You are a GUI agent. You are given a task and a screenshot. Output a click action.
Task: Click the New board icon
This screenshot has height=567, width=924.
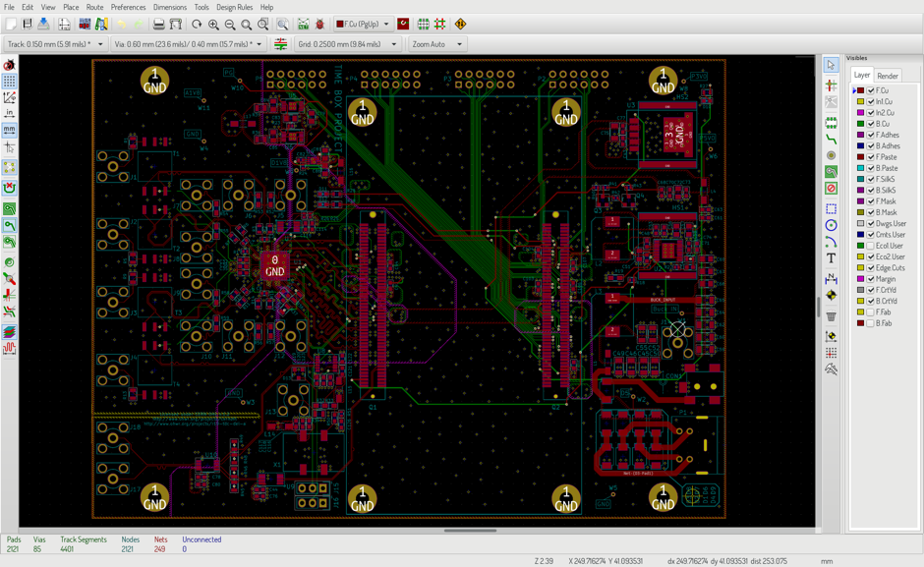point(11,25)
